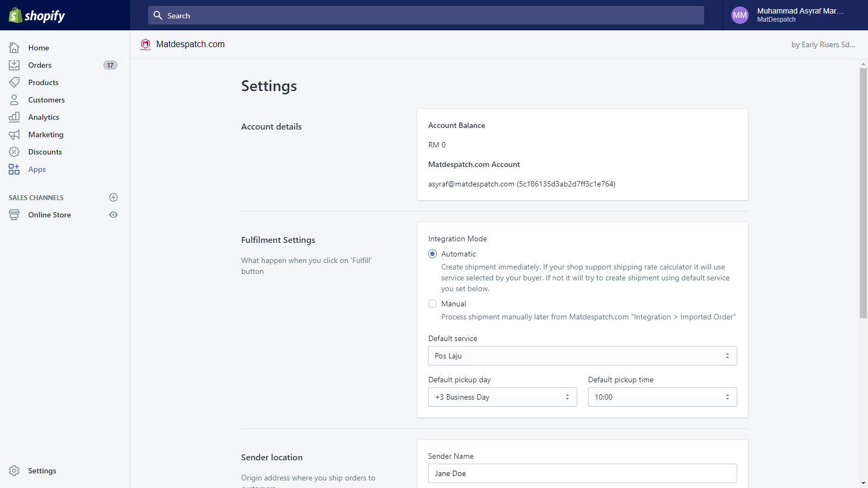
Task: Click the Orders count badge 17
Action: coord(110,65)
